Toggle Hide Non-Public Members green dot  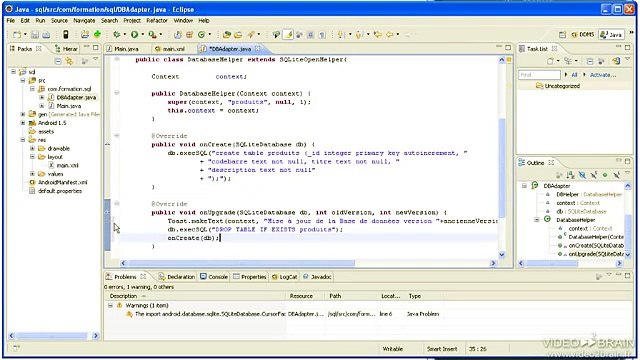(x=605, y=175)
